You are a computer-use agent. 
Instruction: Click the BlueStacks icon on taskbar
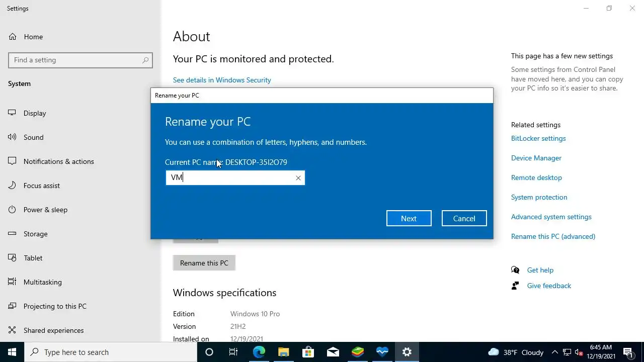(x=358, y=352)
